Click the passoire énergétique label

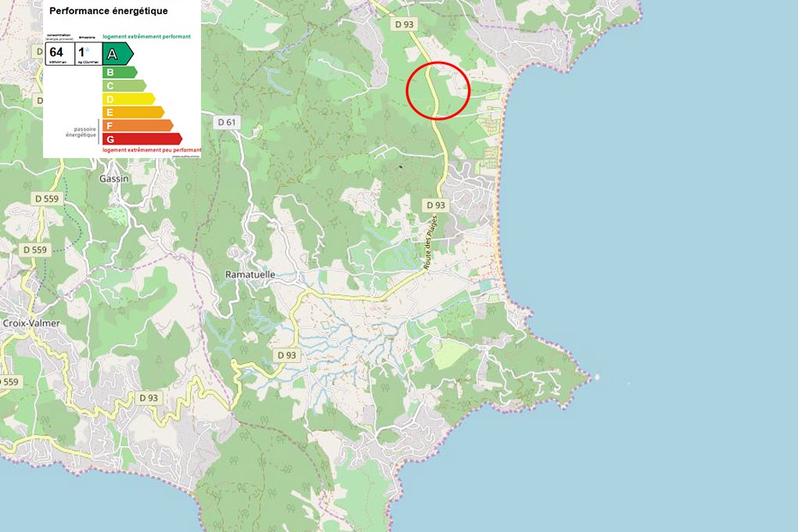coord(81,131)
